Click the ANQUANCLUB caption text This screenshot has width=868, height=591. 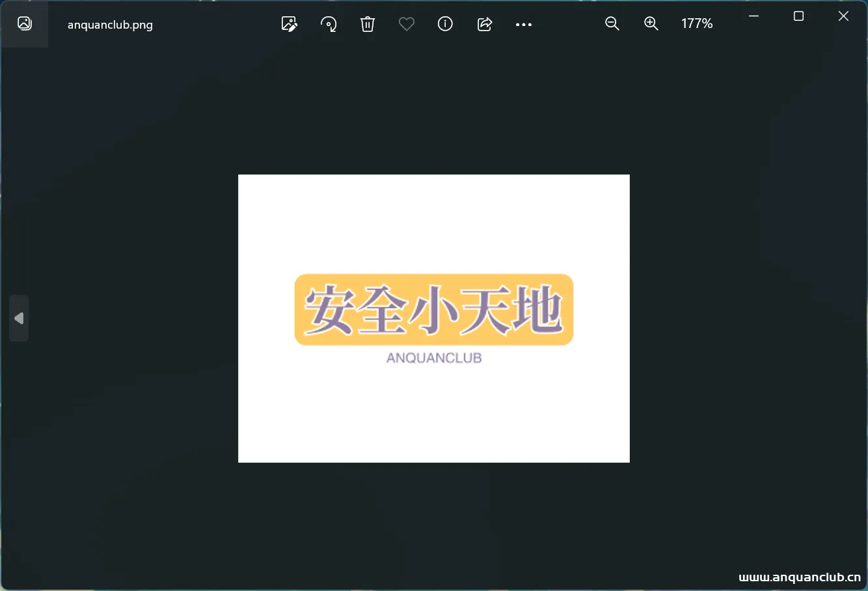pyautogui.click(x=433, y=357)
